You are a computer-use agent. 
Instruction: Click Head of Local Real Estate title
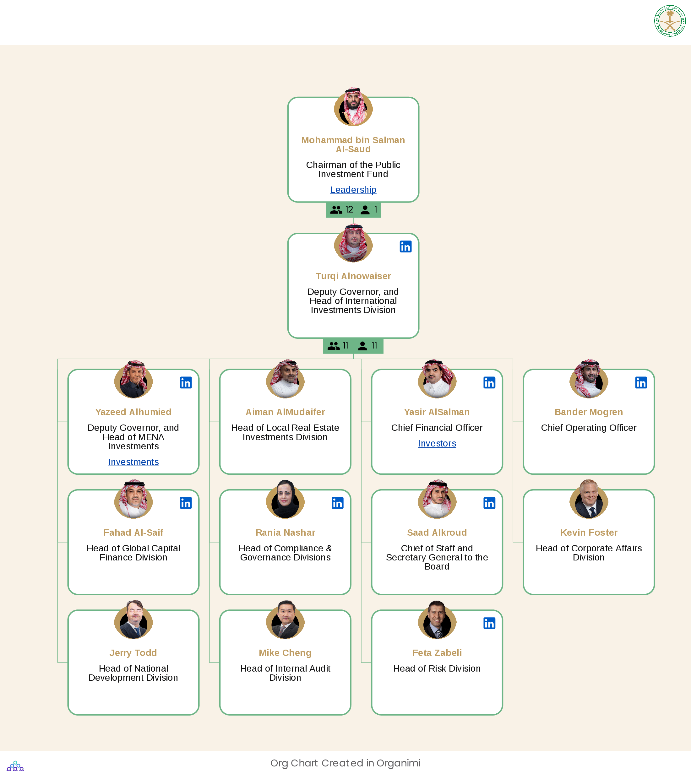pos(285,432)
